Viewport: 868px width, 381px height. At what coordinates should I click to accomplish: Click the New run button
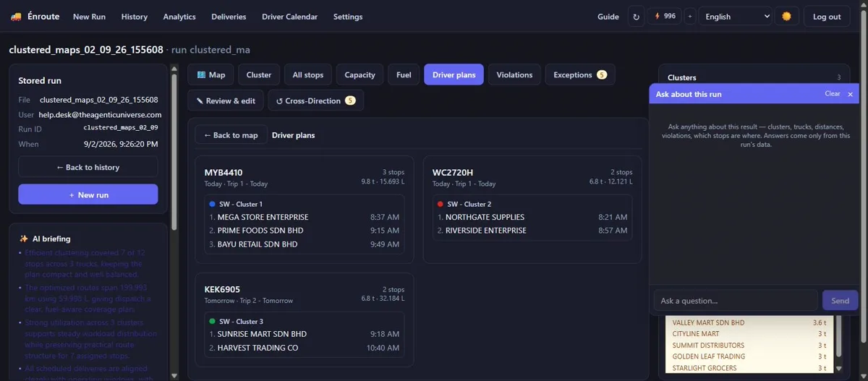88,194
